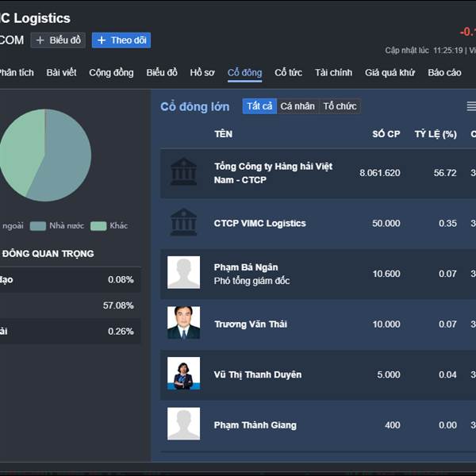This screenshot has height=476, width=476.
Task: Open Vũ Thị Thanh Duyên shareholder name
Action: [258, 374]
